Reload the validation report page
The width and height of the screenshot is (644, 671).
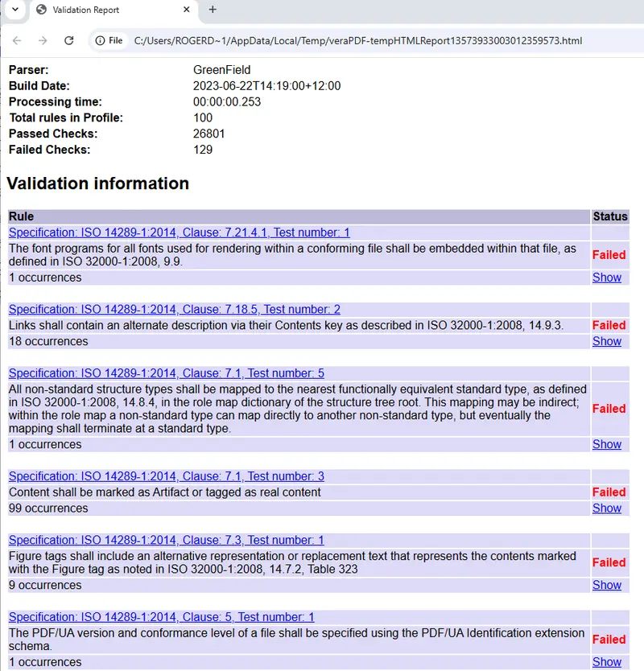(x=69, y=41)
